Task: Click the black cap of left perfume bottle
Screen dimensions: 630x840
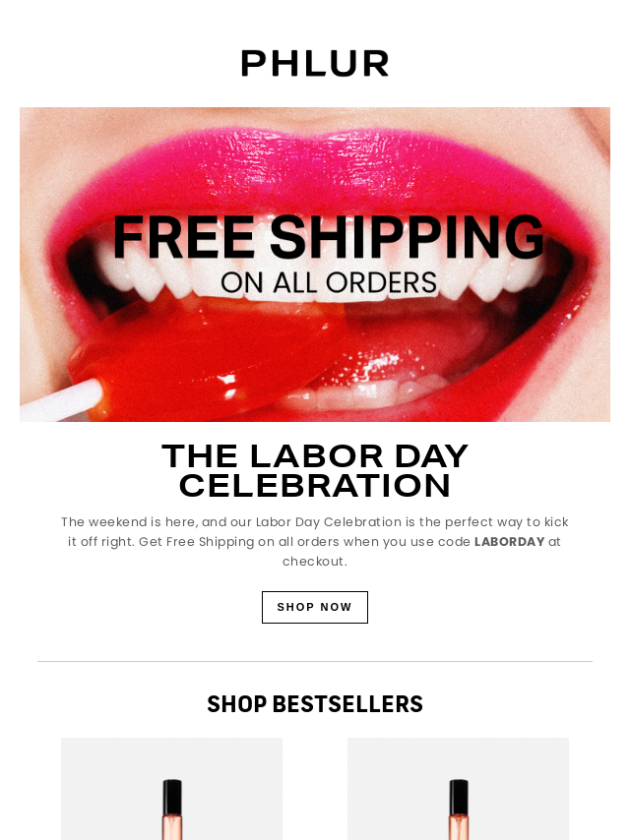Action: click(x=171, y=797)
